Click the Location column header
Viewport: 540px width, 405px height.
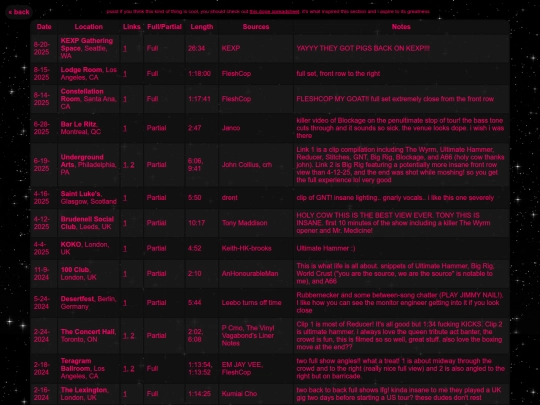pos(89,27)
